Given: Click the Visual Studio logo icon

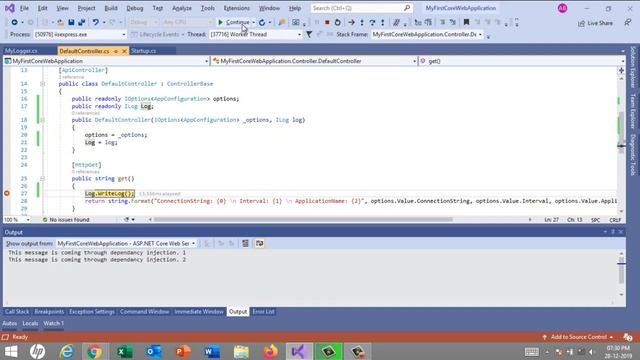Looking at the screenshot, I should click(10, 8).
